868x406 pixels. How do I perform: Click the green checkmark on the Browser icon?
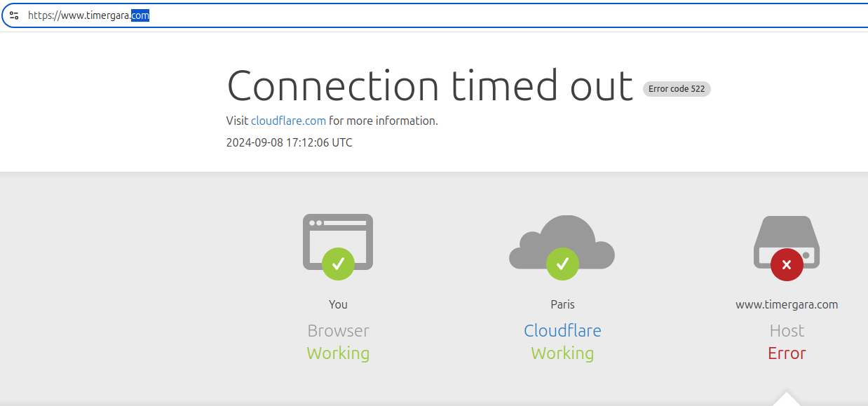coord(338,265)
